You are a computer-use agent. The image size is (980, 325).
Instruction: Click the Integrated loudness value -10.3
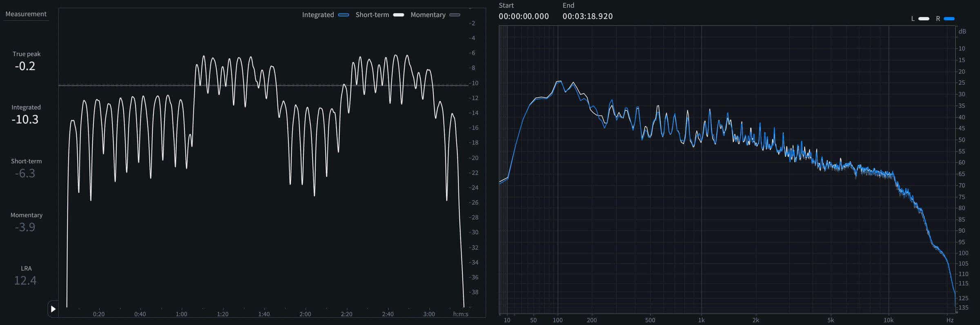pos(25,120)
